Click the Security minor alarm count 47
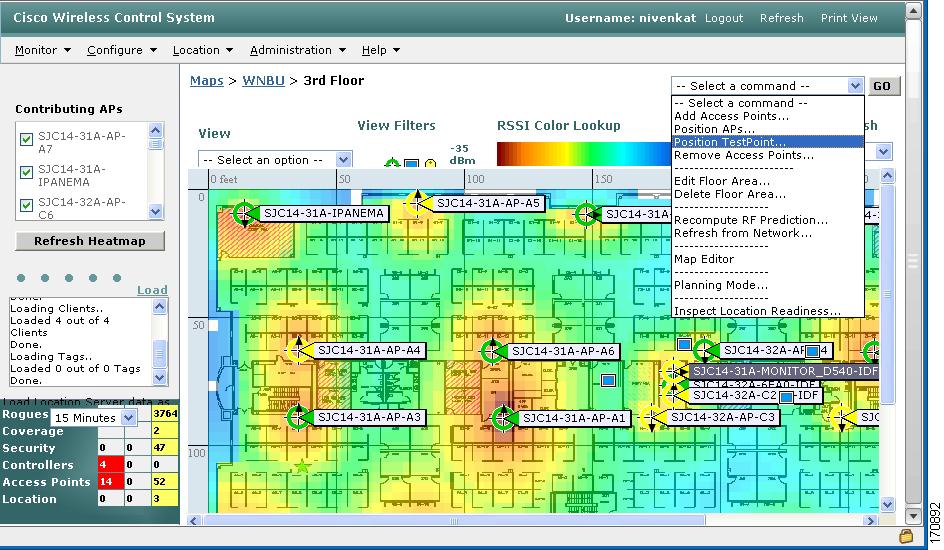This screenshot has height=550, width=944. tap(165, 448)
